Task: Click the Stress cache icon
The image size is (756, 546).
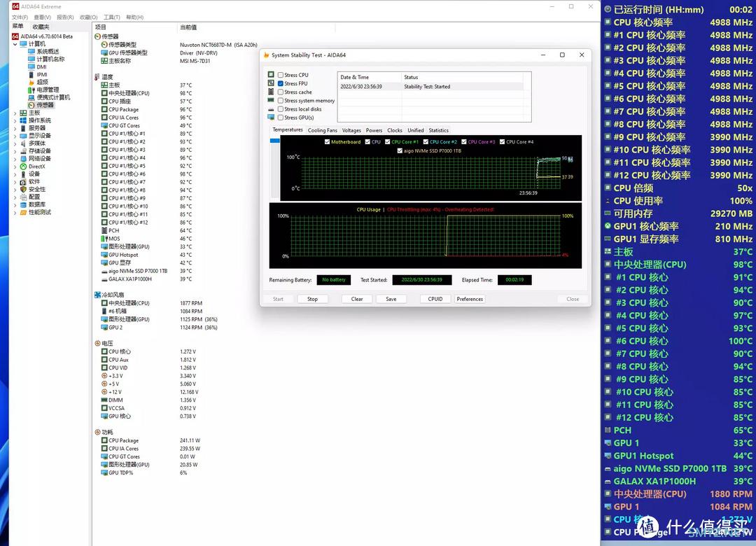Action: [271, 92]
